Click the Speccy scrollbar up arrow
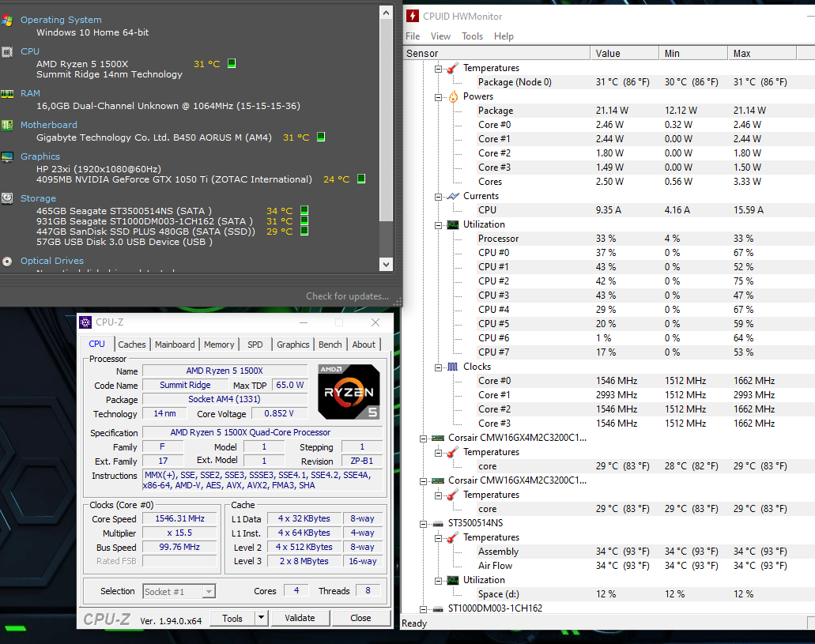Image resolution: width=815 pixels, height=644 pixels. (387, 13)
